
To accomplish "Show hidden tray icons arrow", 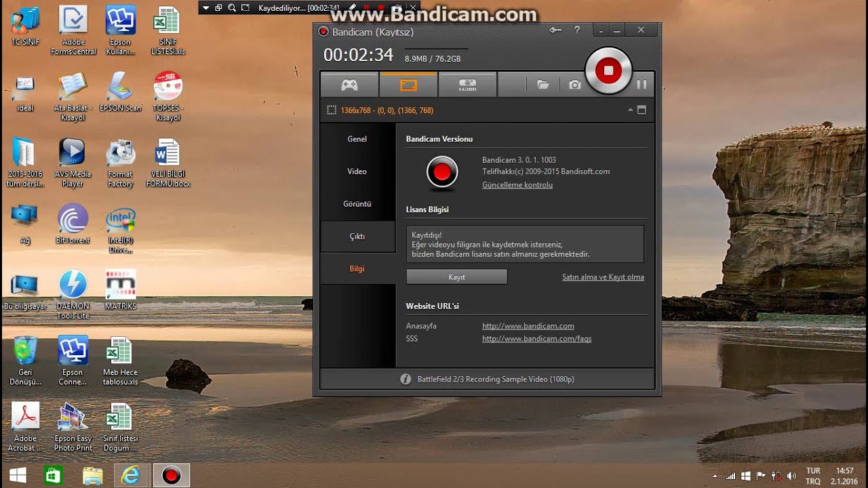I will tap(714, 476).
